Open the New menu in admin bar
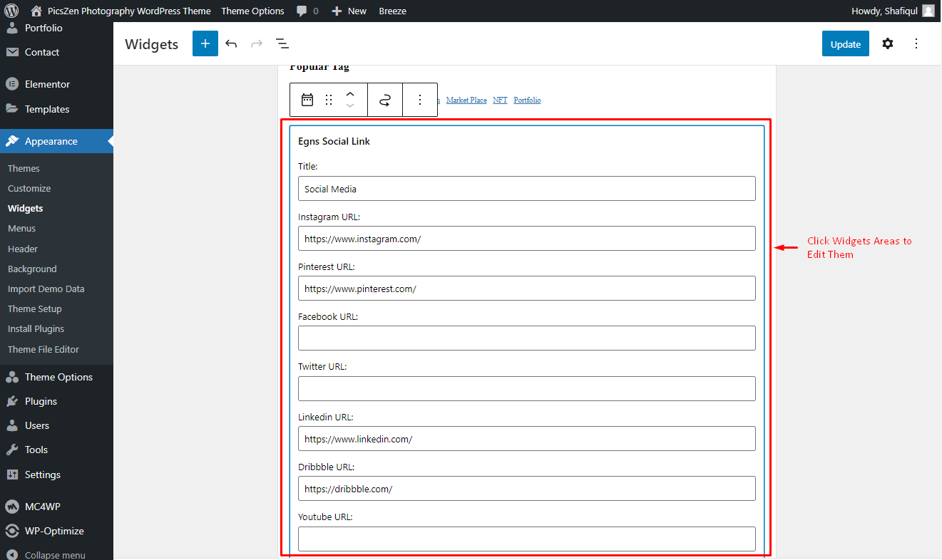This screenshot has height=560, width=942. tap(349, 11)
